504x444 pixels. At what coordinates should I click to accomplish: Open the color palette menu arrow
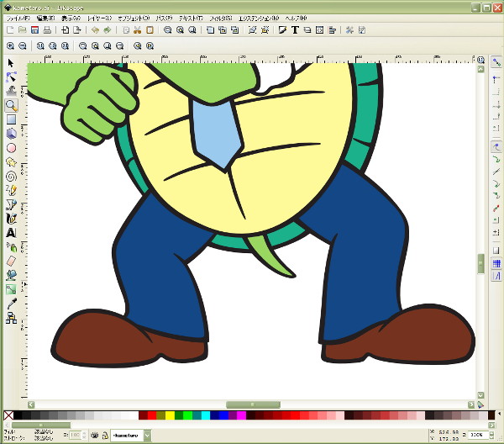coord(500,414)
